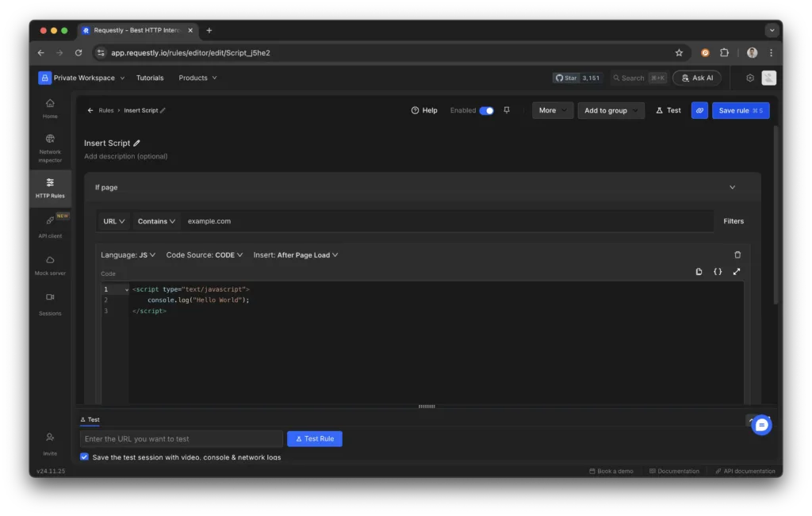Screen dimensions: 812x516
Task: Change Language: JS dropdown
Action: tap(128, 254)
